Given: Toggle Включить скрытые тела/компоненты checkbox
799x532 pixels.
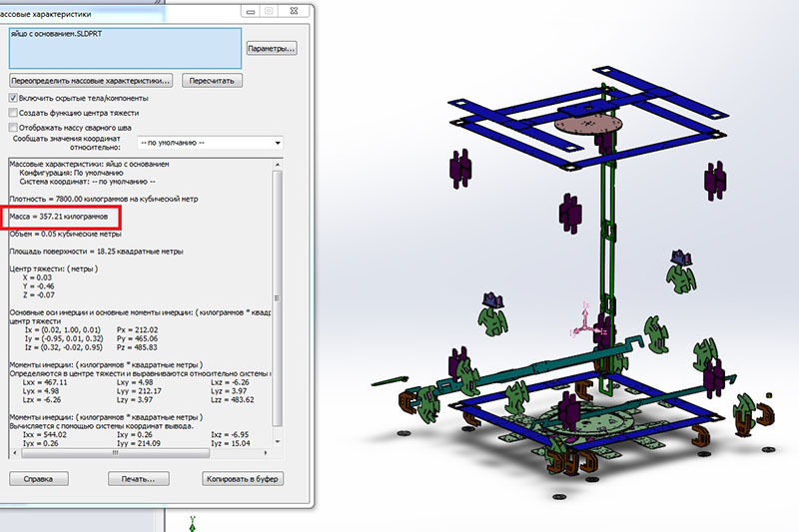Looking at the screenshot, I should [x=13, y=98].
